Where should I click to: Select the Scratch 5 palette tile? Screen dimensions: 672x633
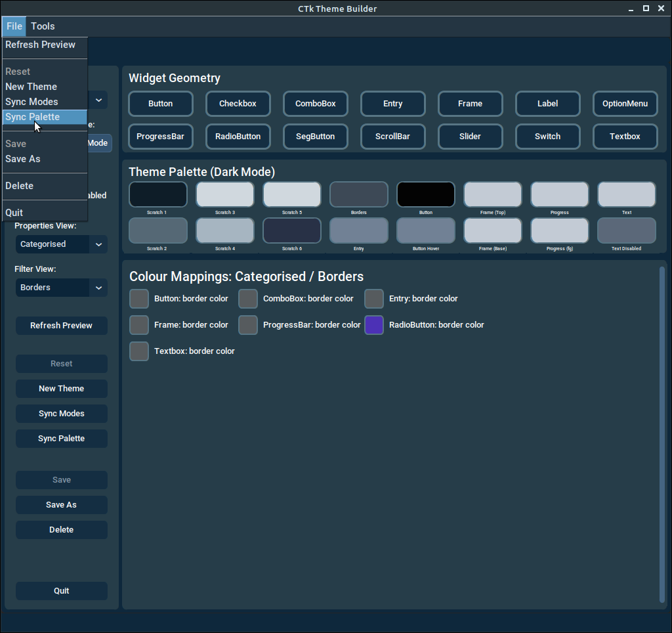coord(292,194)
